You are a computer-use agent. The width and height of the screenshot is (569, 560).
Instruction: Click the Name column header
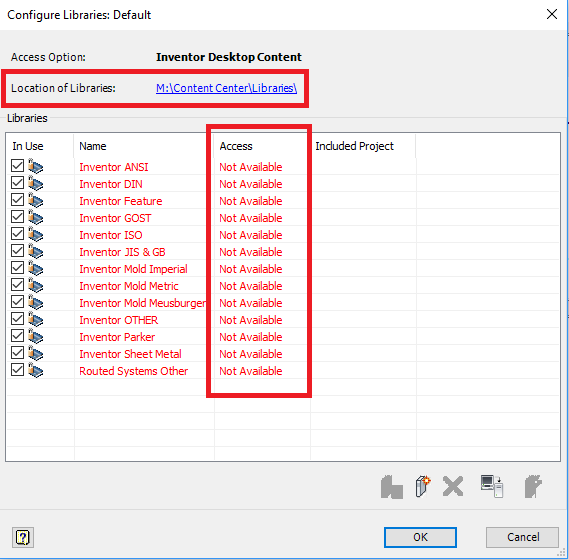click(x=93, y=146)
